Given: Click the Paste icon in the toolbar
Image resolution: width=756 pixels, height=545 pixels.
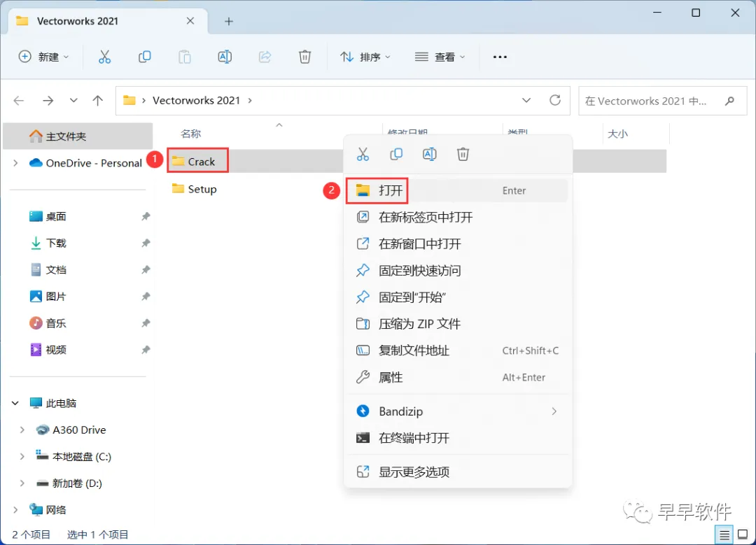Looking at the screenshot, I should pyautogui.click(x=185, y=57).
